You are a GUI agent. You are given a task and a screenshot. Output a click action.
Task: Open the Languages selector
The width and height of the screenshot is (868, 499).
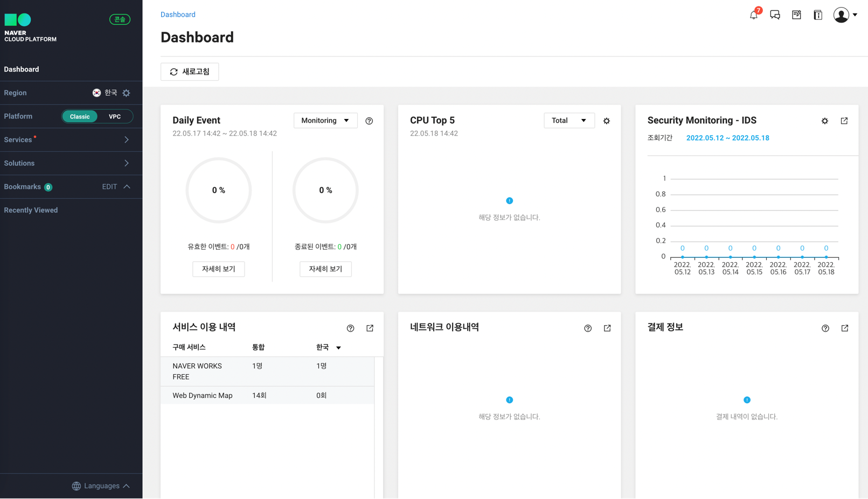(101, 486)
